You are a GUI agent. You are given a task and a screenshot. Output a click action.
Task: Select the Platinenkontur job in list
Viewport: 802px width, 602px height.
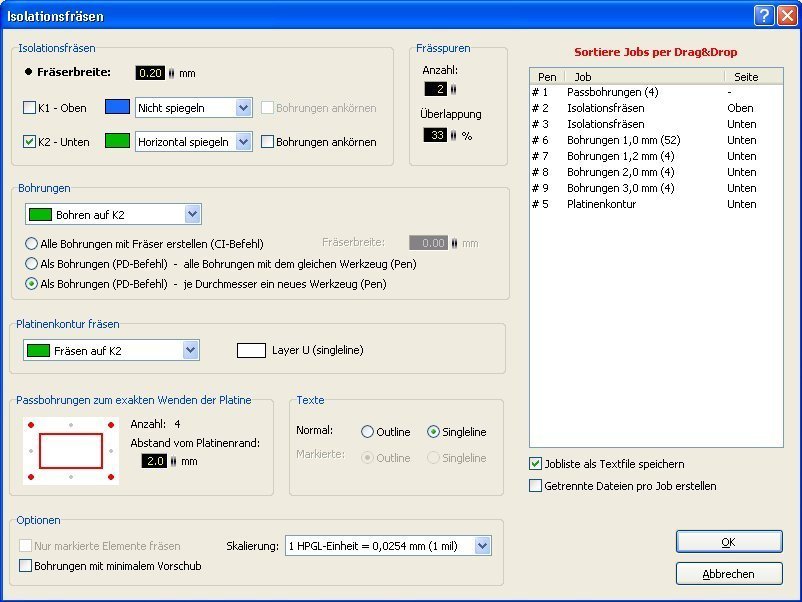pyautogui.click(x=600, y=204)
